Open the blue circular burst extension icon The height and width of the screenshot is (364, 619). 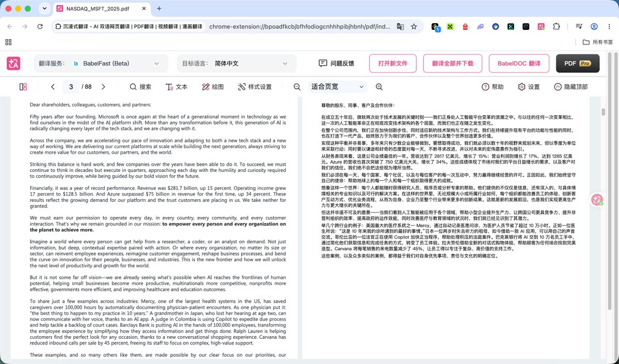(x=496, y=26)
